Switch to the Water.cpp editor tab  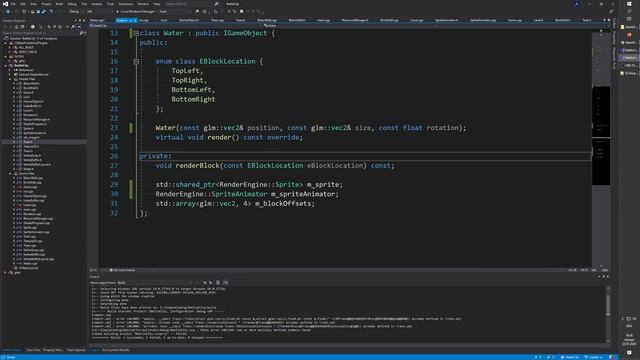click(97, 20)
